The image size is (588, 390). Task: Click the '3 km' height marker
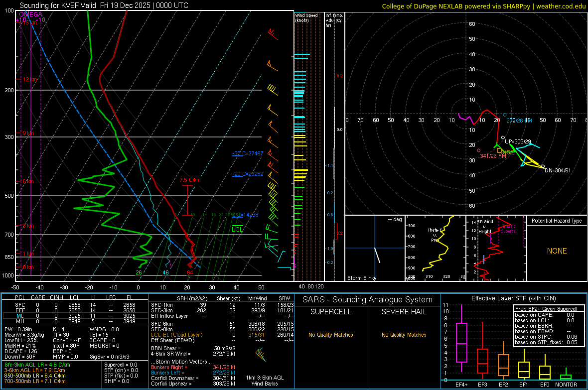[28, 226]
